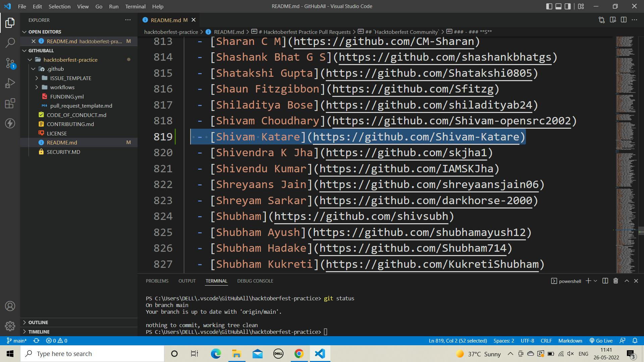The width and height of the screenshot is (644, 362).
Task: Toggle Primary Side Bar layout icon
Action: pos(549,6)
